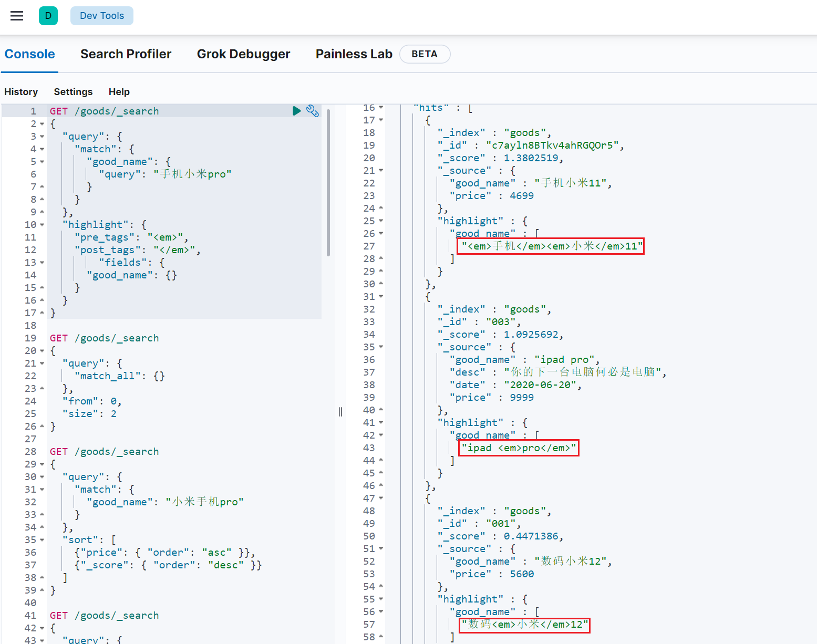Collapse the _source block at response line 21
This screenshot has height=644, width=817.
381,171
